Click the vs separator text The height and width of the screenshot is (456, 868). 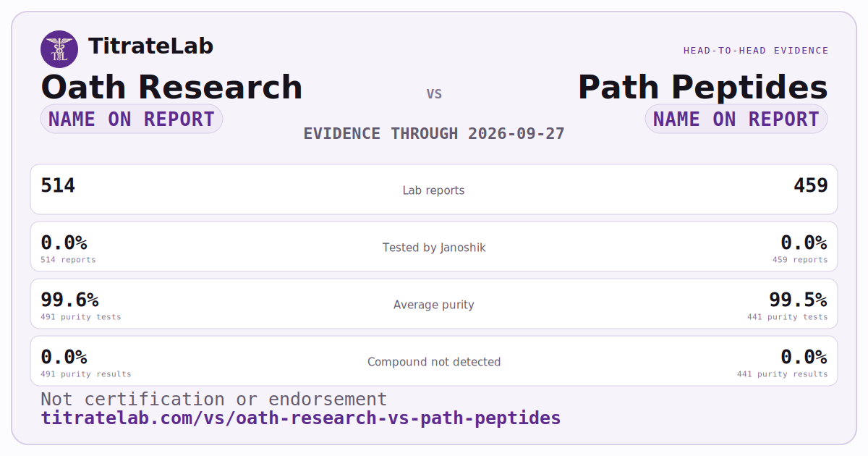coord(434,94)
